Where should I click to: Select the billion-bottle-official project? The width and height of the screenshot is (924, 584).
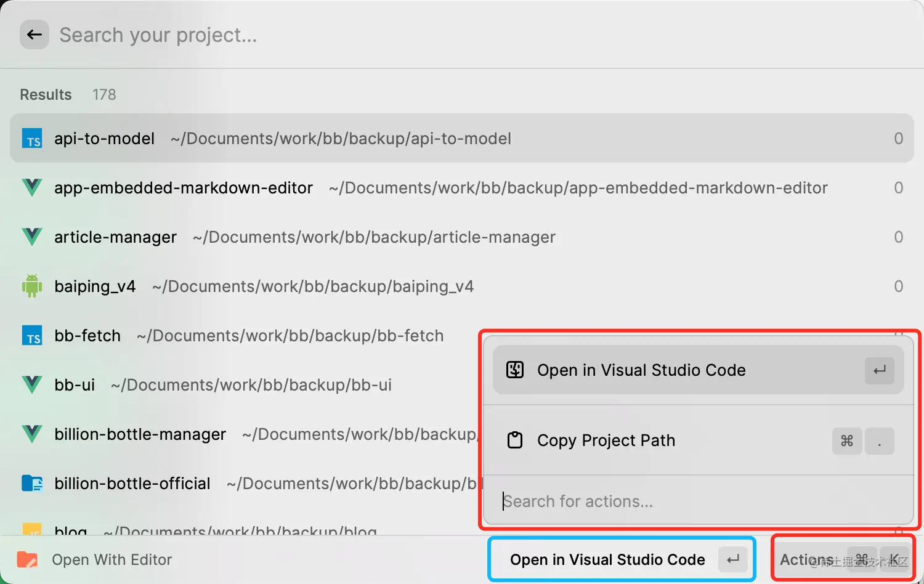pos(245,483)
